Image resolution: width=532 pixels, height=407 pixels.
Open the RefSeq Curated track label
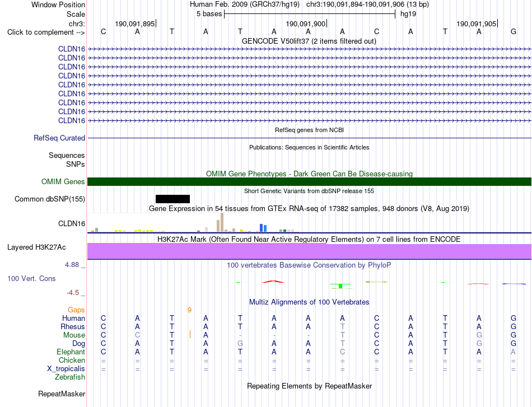59,138
